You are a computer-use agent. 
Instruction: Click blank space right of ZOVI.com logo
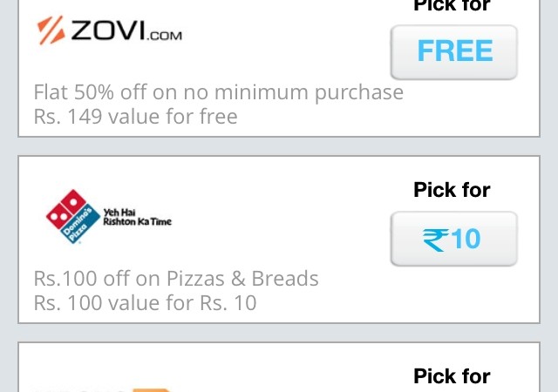285,30
